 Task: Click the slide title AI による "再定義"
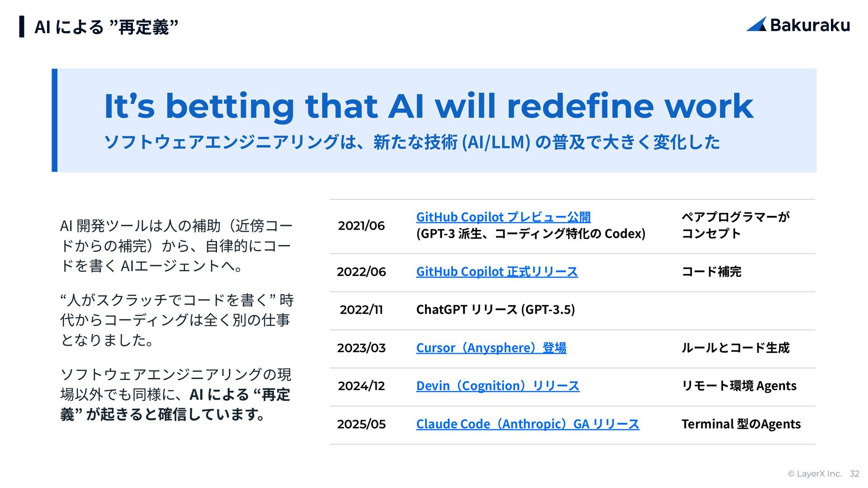tap(107, 27)
